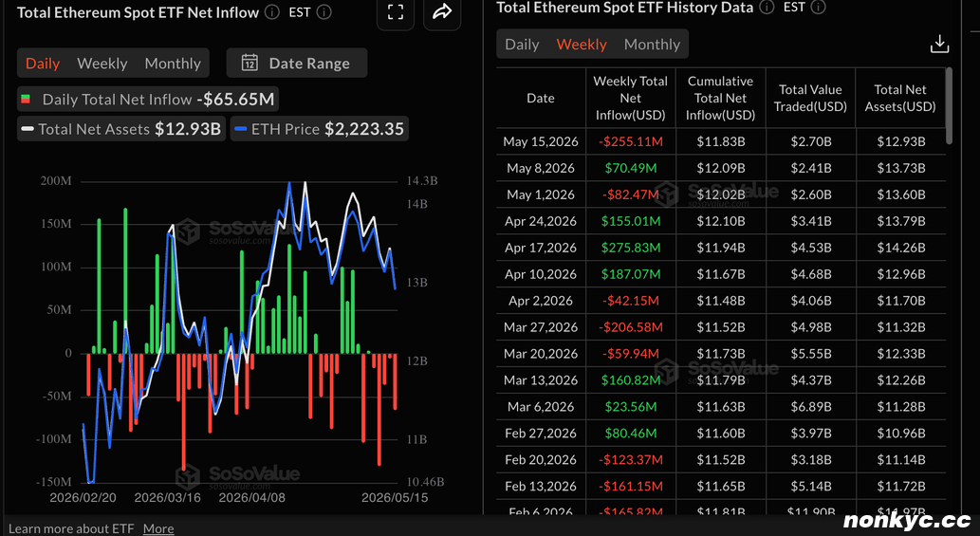Click Weekly Total Net Inflow column header
The image size is (980, 536).
[630, 98]
